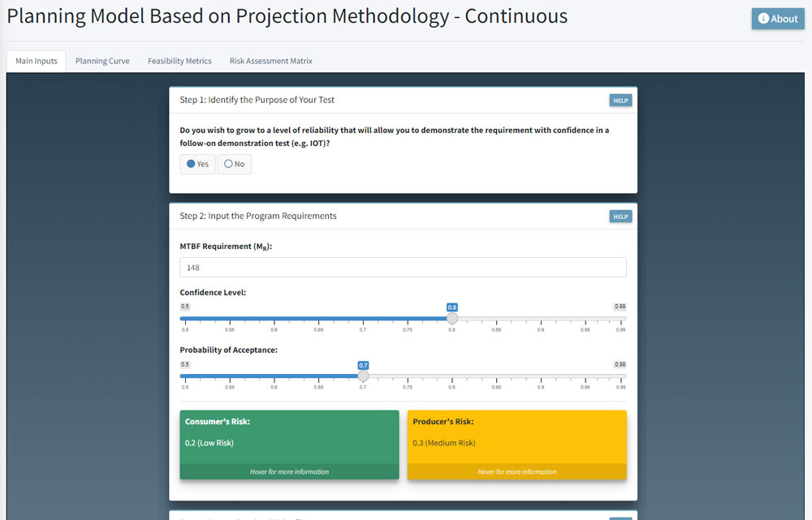Select the Yes radio option
The width and height of the screenshot is (812, 520).
pyautogui.click(x=197, y=164)
